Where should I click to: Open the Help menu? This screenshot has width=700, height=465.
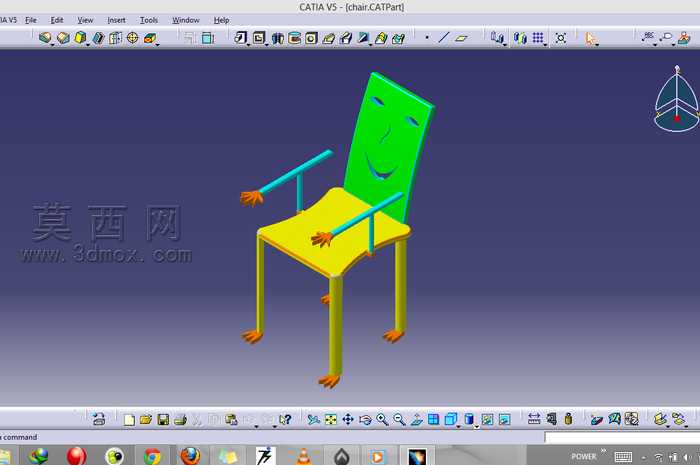221,20
